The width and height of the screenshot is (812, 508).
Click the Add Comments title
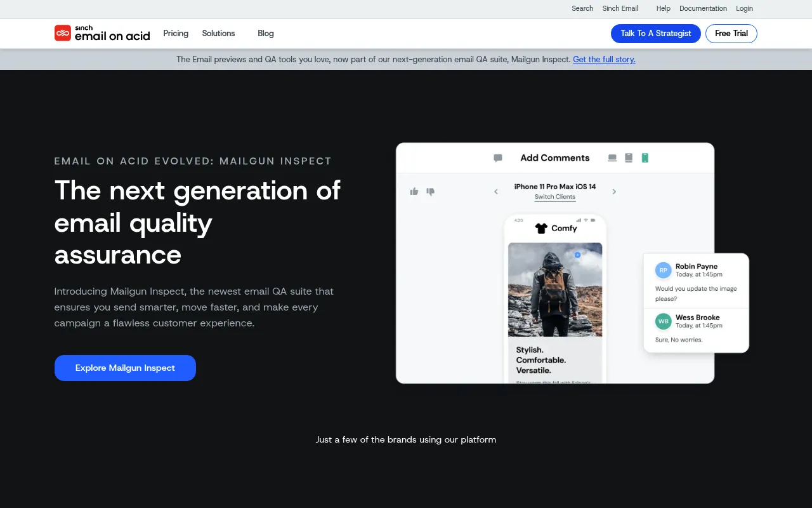[x=555, y=158]
